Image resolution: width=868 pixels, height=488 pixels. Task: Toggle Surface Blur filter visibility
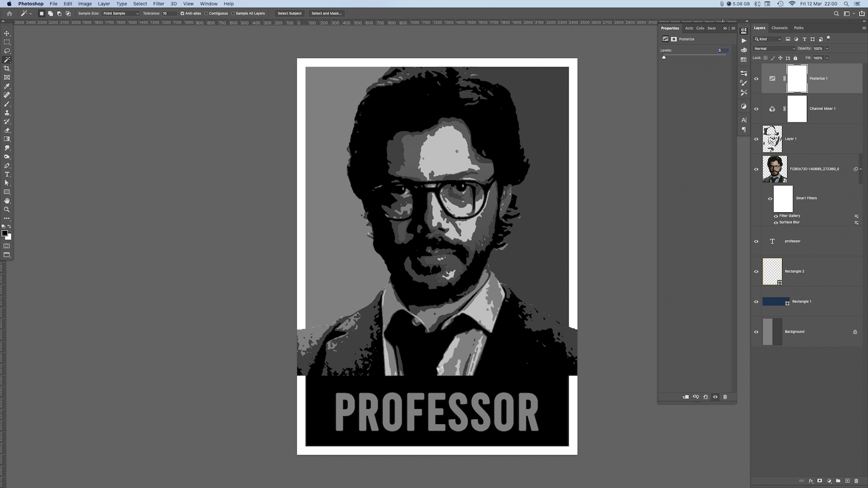(x=775, y=223)
